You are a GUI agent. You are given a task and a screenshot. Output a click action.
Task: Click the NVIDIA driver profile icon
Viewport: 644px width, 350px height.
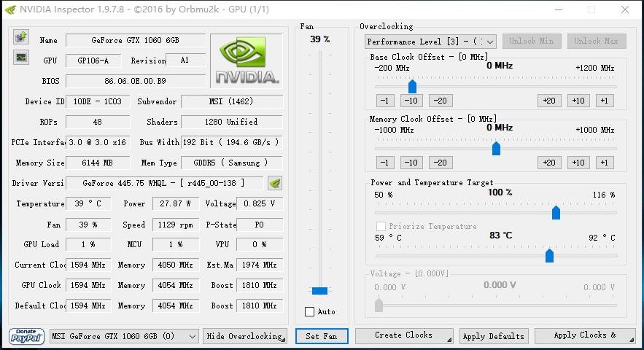click(x=275, y=183)
